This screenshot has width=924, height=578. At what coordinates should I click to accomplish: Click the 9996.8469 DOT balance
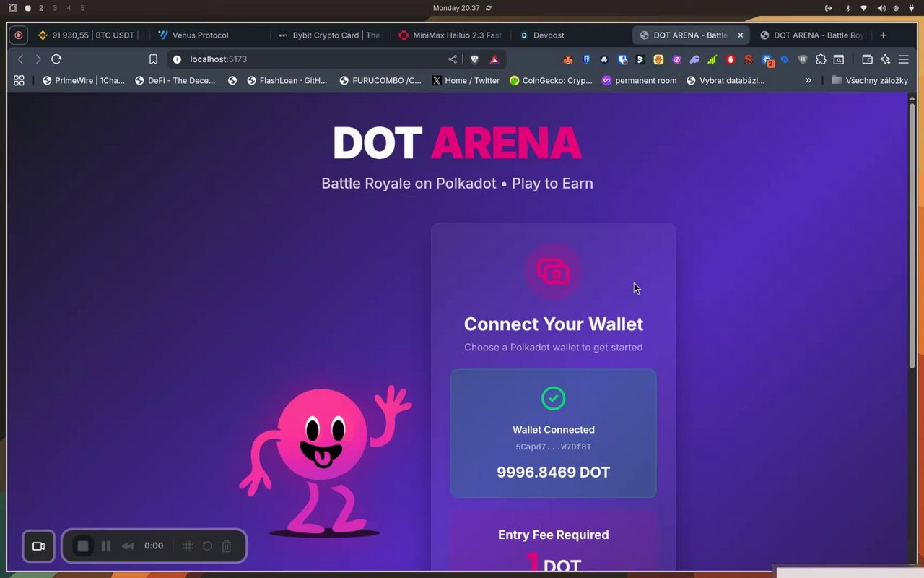(x=554, y=473)
